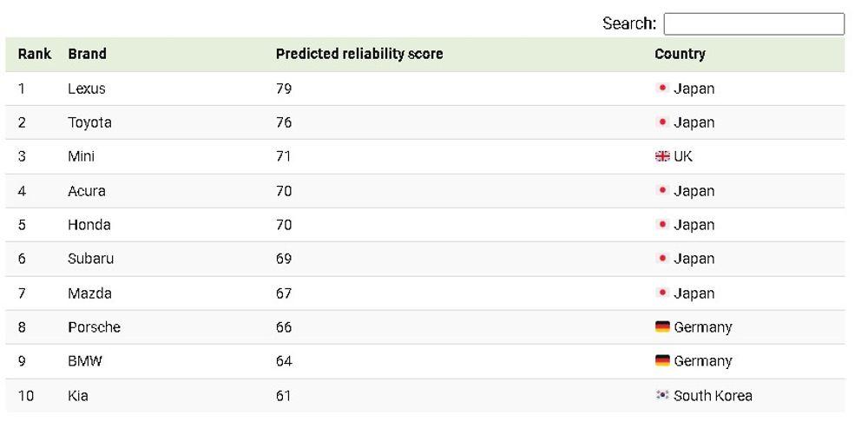
Task: Sort by Predicted reliability score header
Action: point(359,54)
